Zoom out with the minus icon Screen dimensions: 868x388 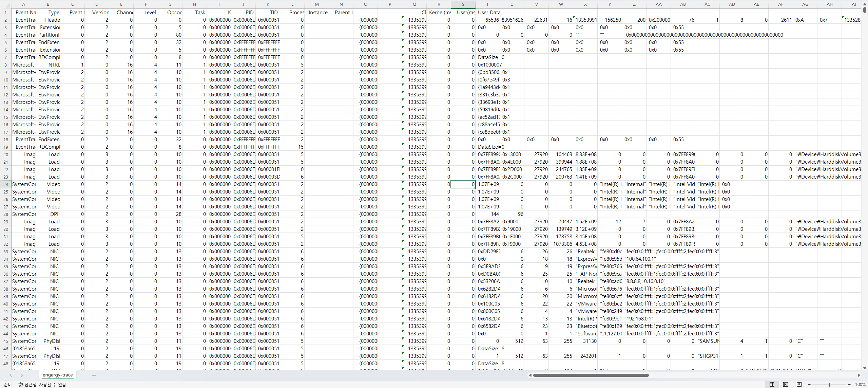(x=810, y=384)
